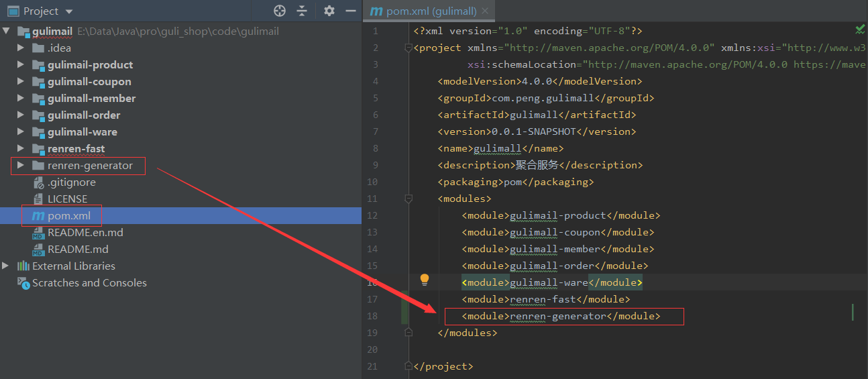Click the Project tool window icon
This screenshot has height=379, width=868.
[13, 11]
